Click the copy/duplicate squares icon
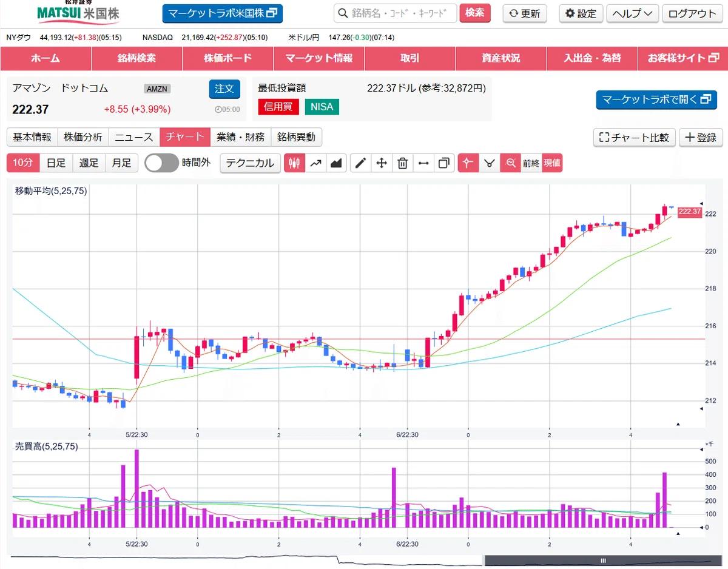 tap(444, 163)
